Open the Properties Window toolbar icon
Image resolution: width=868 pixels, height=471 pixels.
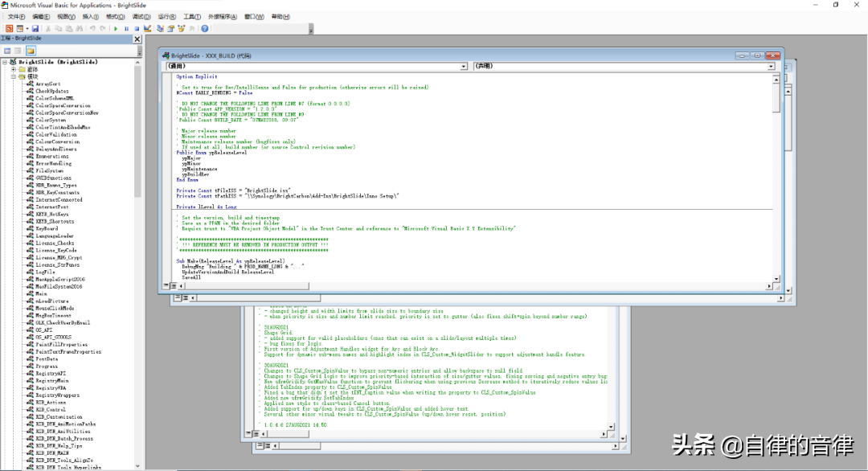[170, 29]
